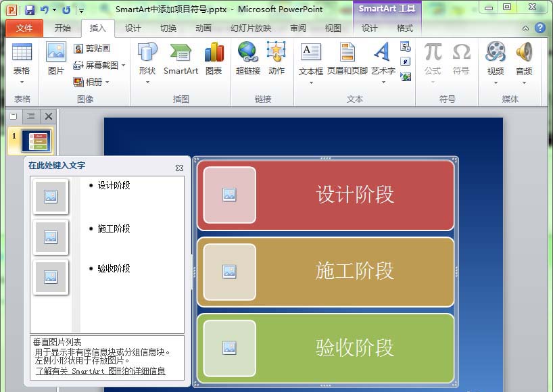Click the 设计阶段 bullet in text pane
553x392 pixels.
(114, 185)
